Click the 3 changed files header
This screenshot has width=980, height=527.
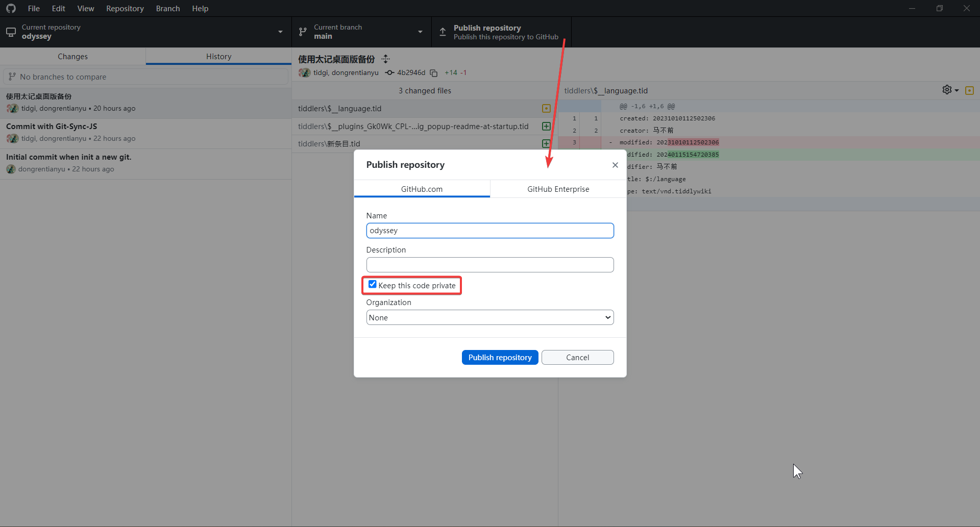pyautogui.click(x=425, y=91)
